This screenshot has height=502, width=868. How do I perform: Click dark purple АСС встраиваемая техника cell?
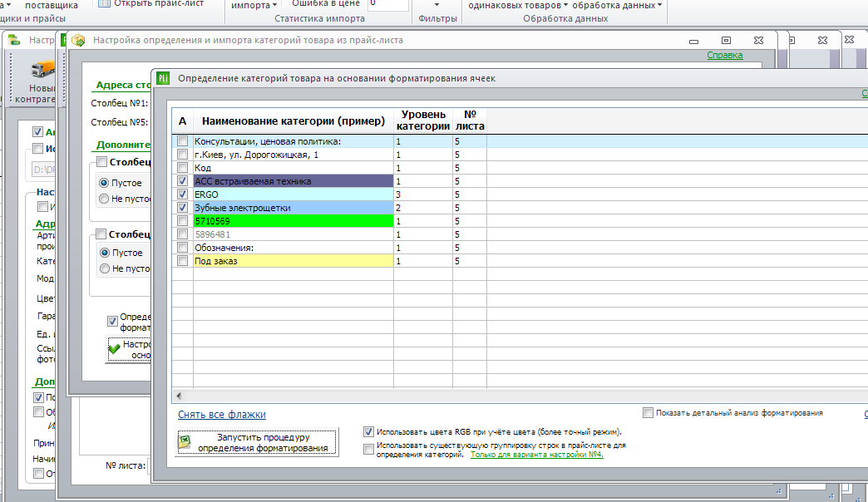pos(293,181)
